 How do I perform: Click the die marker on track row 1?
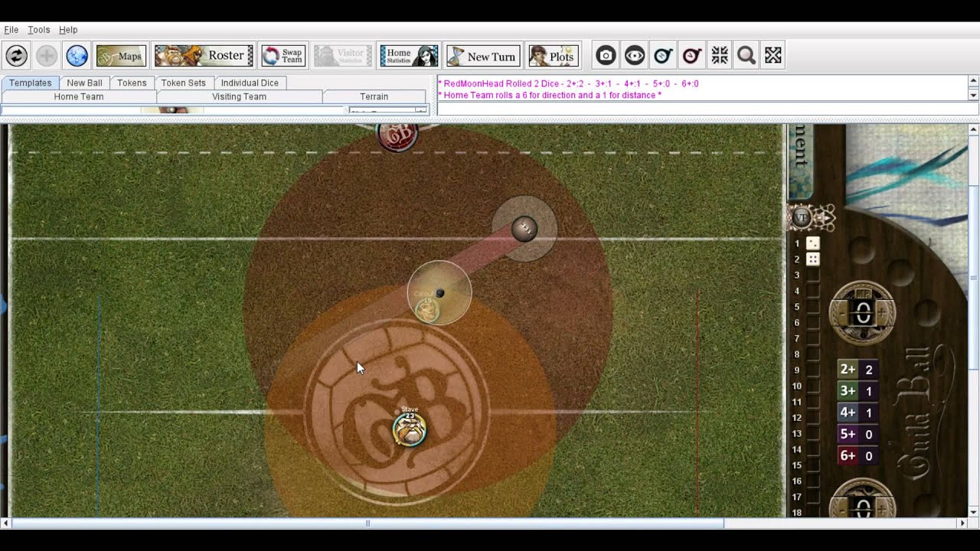click(x=813, y=243)
